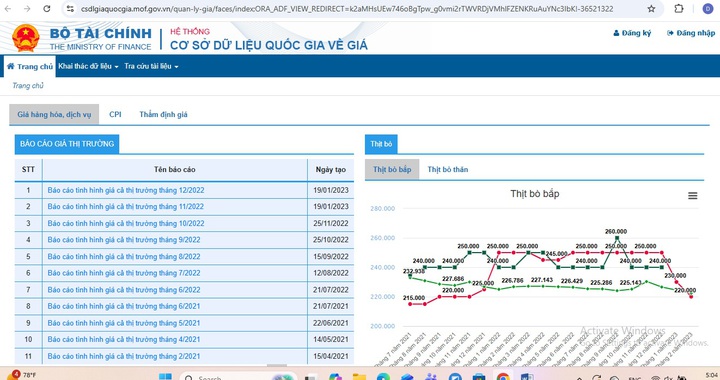720x380 pixels.
Task: Open report for tháng 10/2022
Action: tap(126, 224)
